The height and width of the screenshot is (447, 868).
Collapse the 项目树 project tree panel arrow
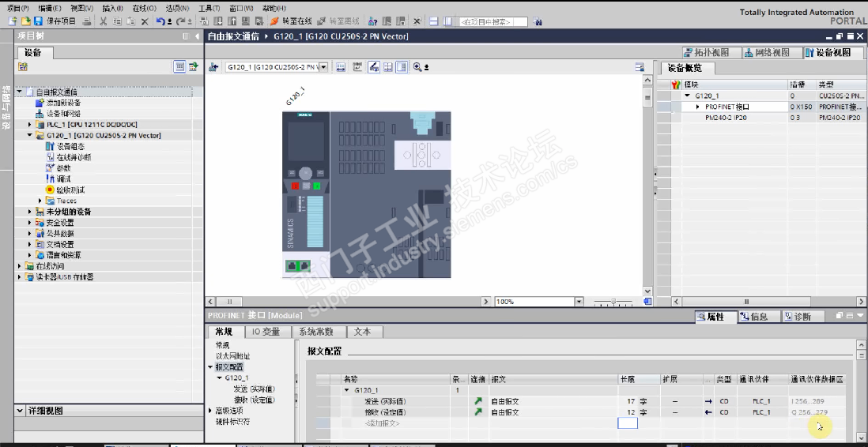197,36
